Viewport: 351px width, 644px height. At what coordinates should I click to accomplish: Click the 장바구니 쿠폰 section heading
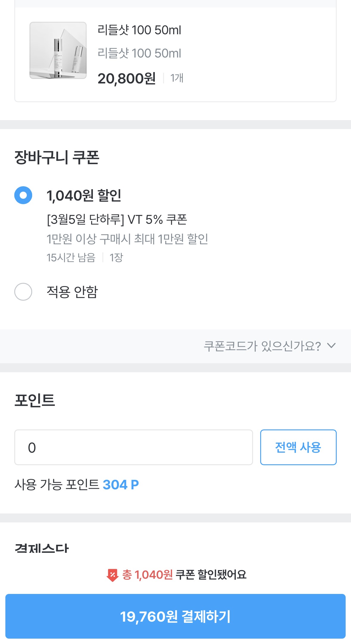(x=57, y=157)
